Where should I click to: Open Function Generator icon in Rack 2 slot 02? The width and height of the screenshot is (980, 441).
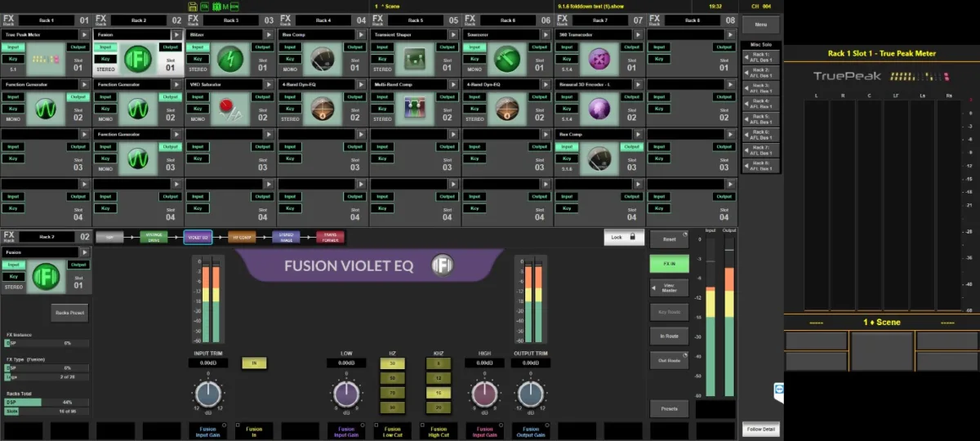coord(136,109)
